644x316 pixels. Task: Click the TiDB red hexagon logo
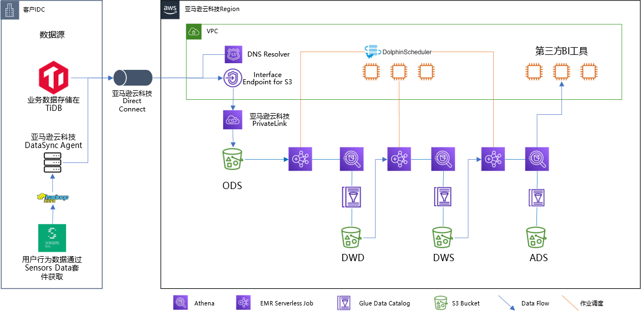[x=53, y=77]
